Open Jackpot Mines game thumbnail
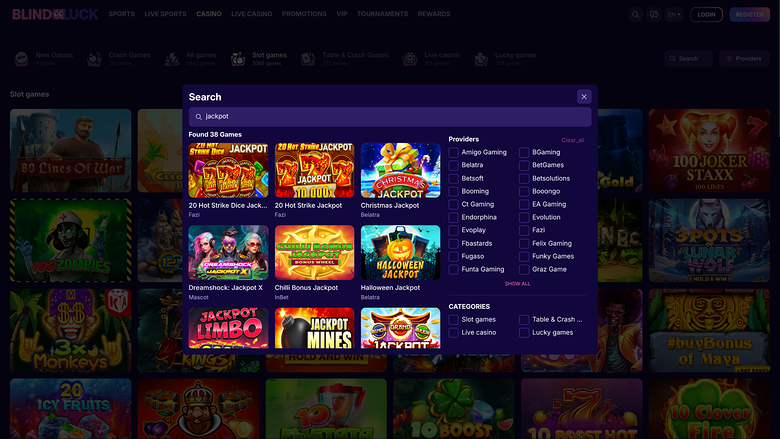This screenshot has width=780, height=439. (x=314, y=328)
